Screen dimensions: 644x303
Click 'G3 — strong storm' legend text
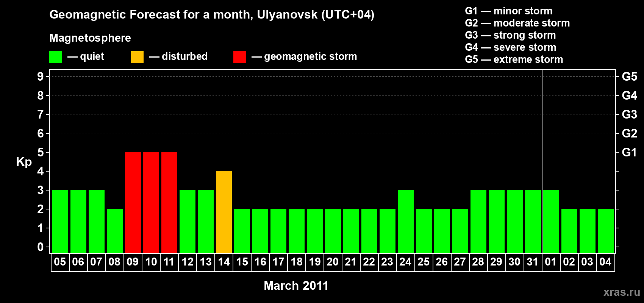point(511,35)
